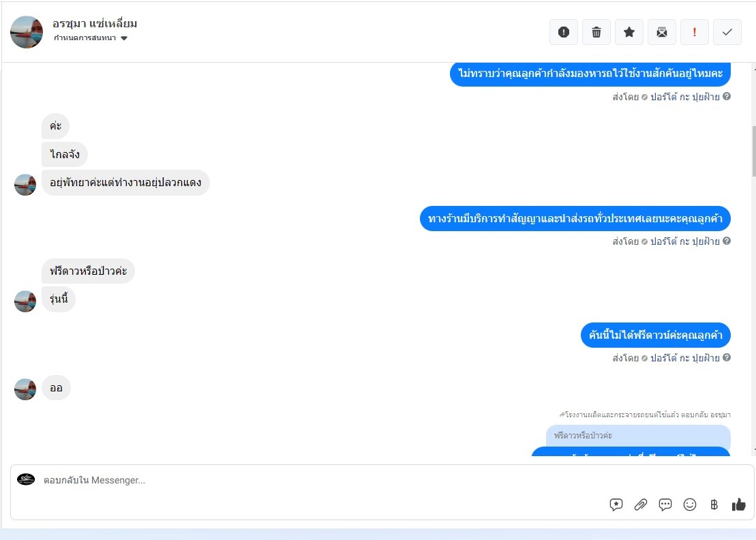The height and width of the screenshot is (540, 756).
Task: Send a thumbs-up like
Action: (x=739, y=505)
